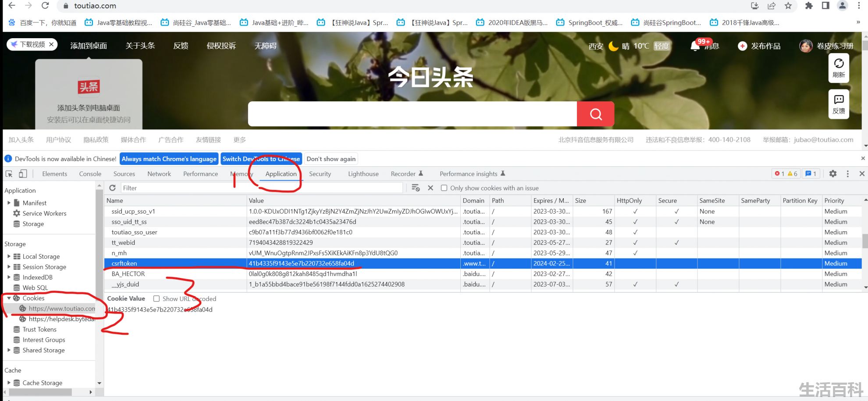Click the 刷新 refresh icon on the page
The width and height of the screenshot is (868, 401).
(839, 68)
